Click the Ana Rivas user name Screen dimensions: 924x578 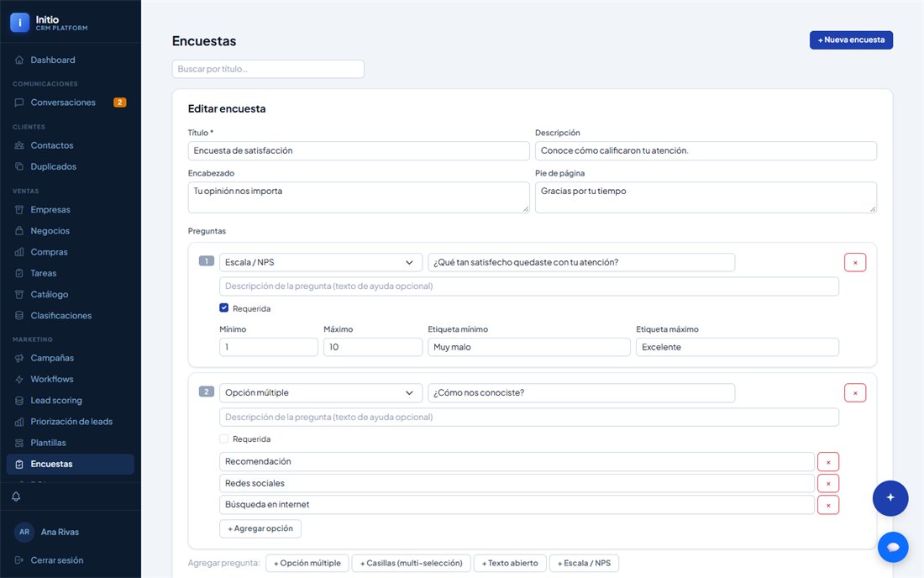tap(60, 532)
